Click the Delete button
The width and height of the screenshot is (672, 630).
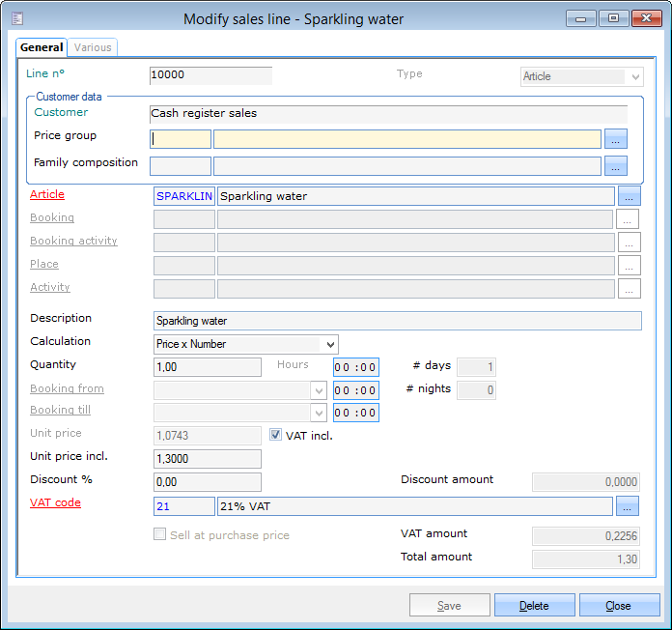tap(534, 606)
